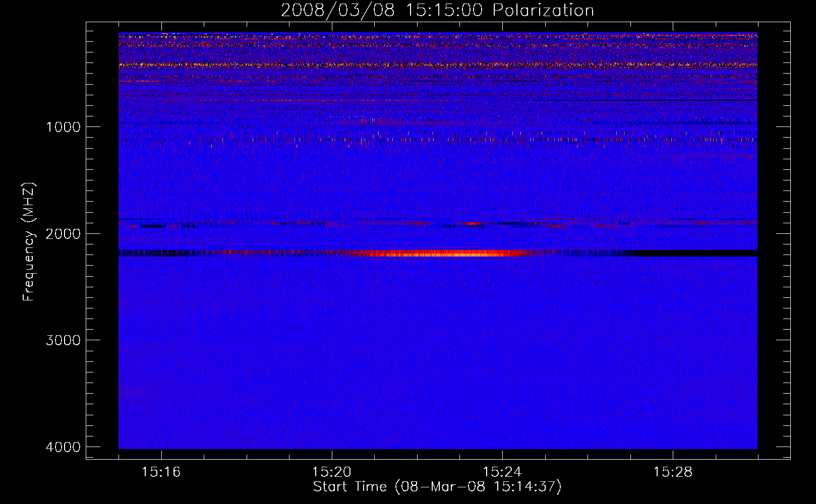Screen dimensions: 816x504
Task: Click the 'Frequency (MHZ)' axis label
Action: click(29, 241)
